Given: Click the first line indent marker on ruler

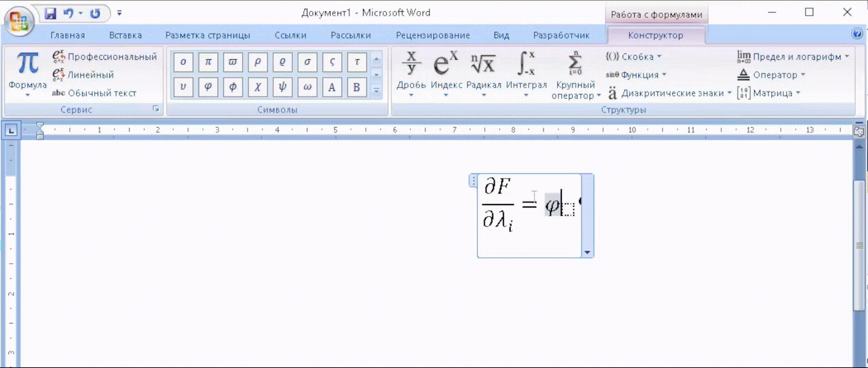Looking at the screenshot, I should pyautogui.click(x=40, y=126).
